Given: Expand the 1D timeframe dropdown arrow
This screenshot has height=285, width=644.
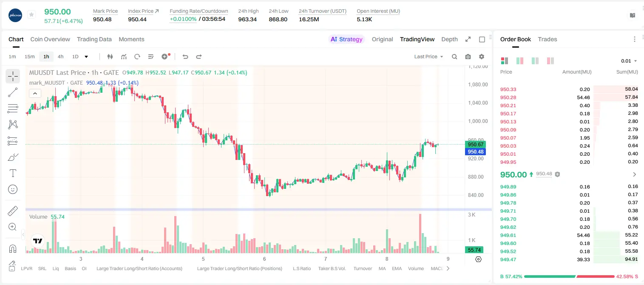Looking at the screenshot, I should pos(86,57).
